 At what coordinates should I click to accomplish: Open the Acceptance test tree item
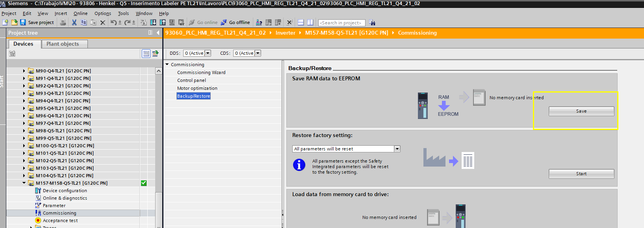[x=60, y=221]
